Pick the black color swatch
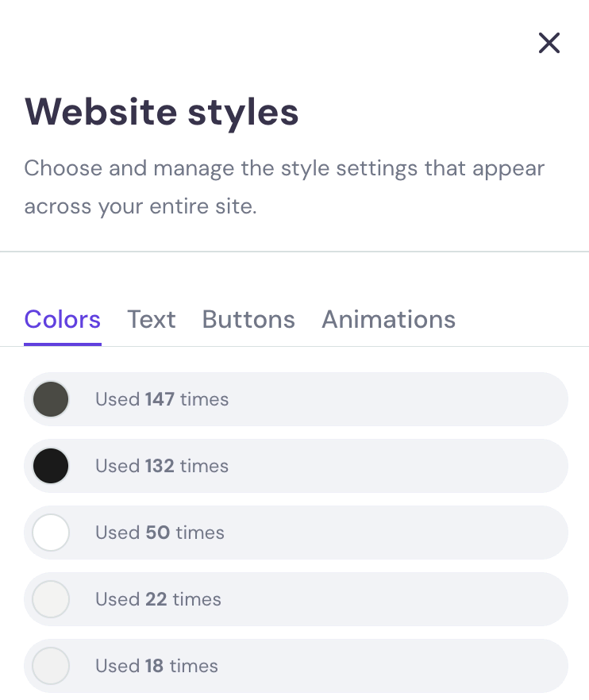Screen dimensions: 589x700 click(x=51, y=466)
